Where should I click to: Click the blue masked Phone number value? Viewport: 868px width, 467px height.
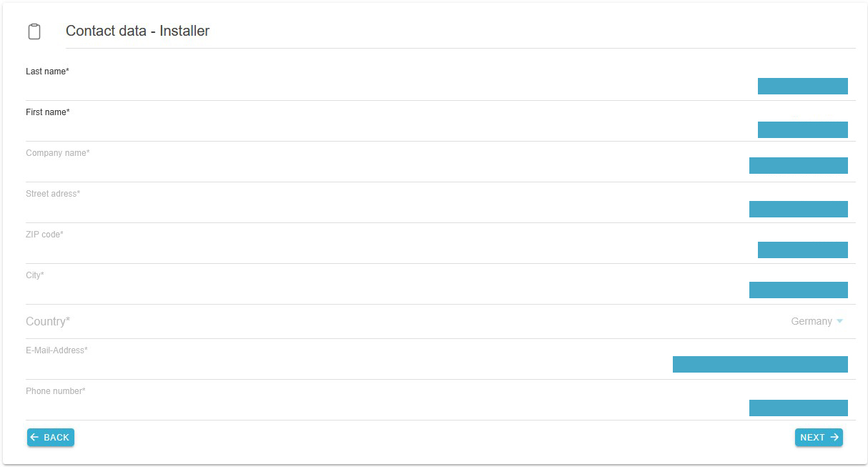pos(798,408)
